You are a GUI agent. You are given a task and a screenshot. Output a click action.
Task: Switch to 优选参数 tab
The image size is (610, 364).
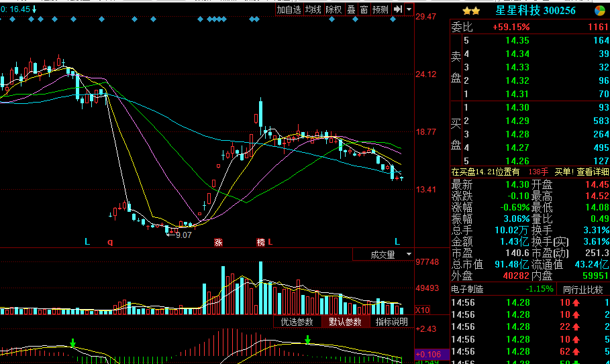[297, 322]
